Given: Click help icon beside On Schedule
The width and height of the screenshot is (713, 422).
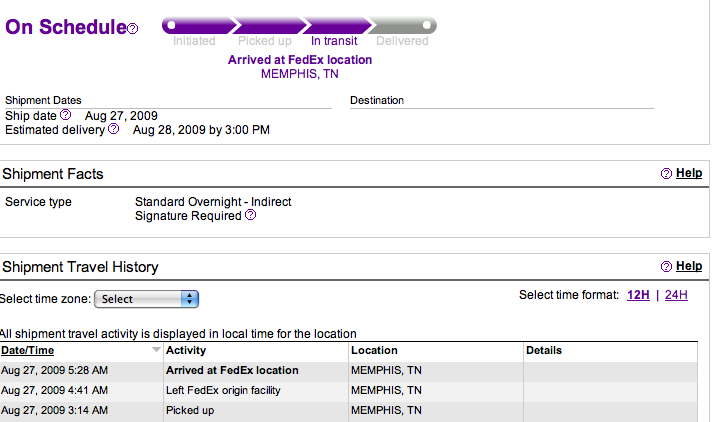Looking at the screenshot, I should point(134,28).
